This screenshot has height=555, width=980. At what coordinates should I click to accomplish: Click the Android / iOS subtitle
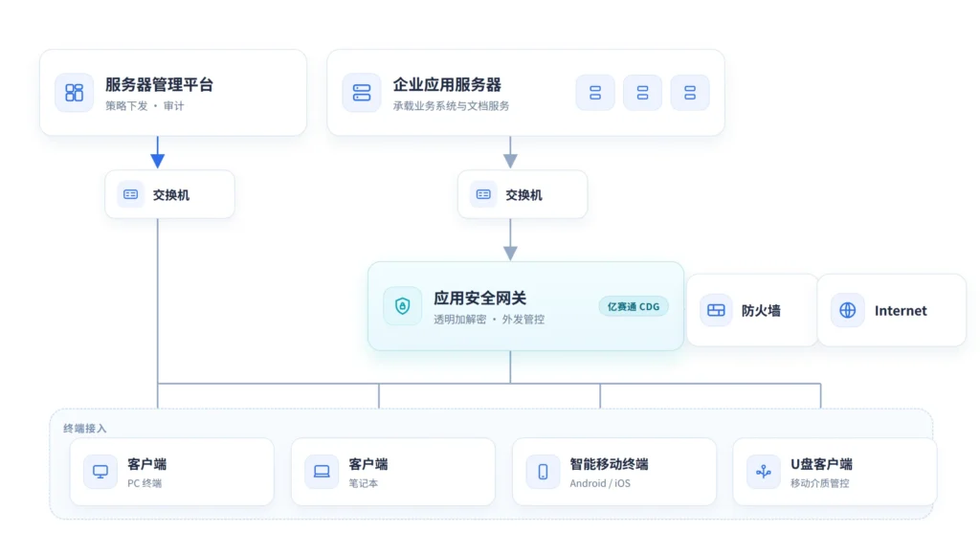pyautogui.click(x=600, y=483)
